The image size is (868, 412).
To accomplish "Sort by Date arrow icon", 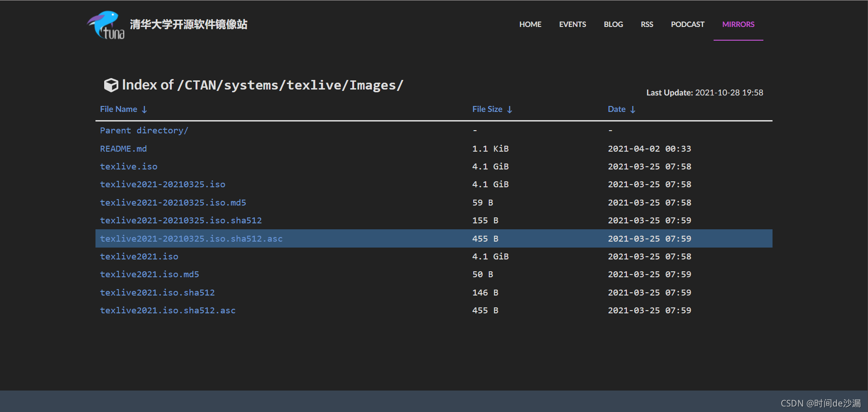I will point(633,110).
